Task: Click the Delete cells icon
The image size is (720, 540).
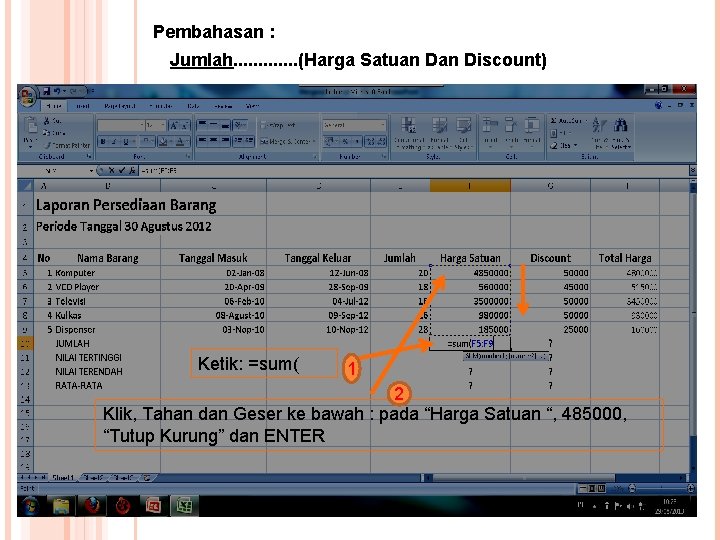Action: pos(510,126)
